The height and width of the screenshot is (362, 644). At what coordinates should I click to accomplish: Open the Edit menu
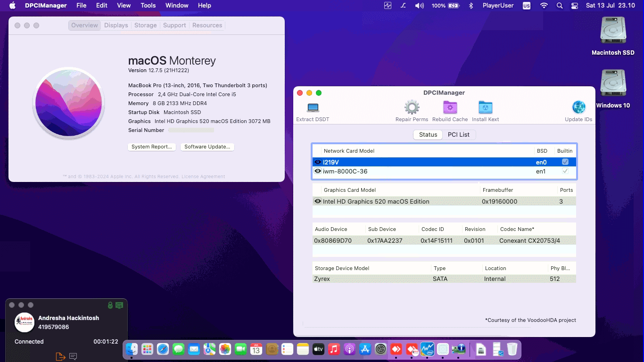click(102, 6)
